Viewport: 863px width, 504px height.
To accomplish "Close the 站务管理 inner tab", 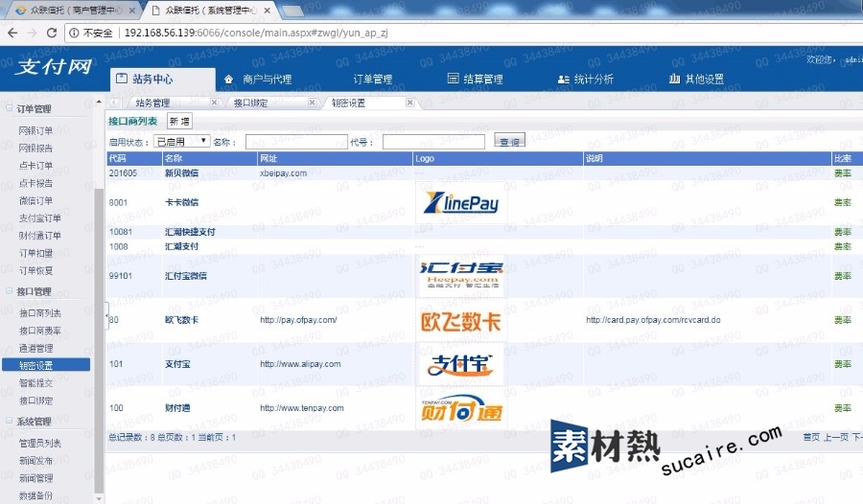I will click(x=214, y=103).
